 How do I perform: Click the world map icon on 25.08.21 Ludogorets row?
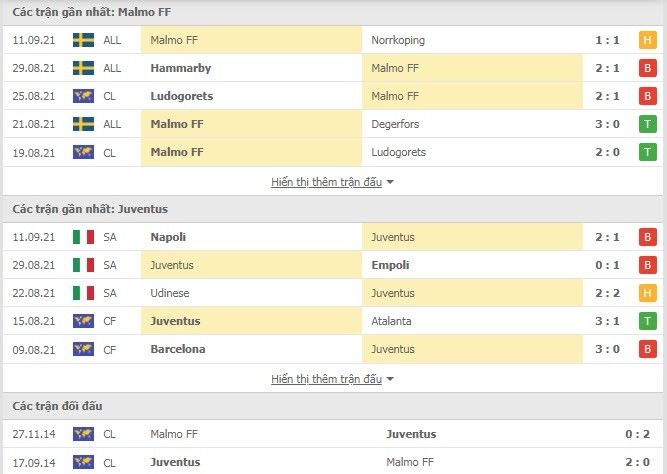83,96
